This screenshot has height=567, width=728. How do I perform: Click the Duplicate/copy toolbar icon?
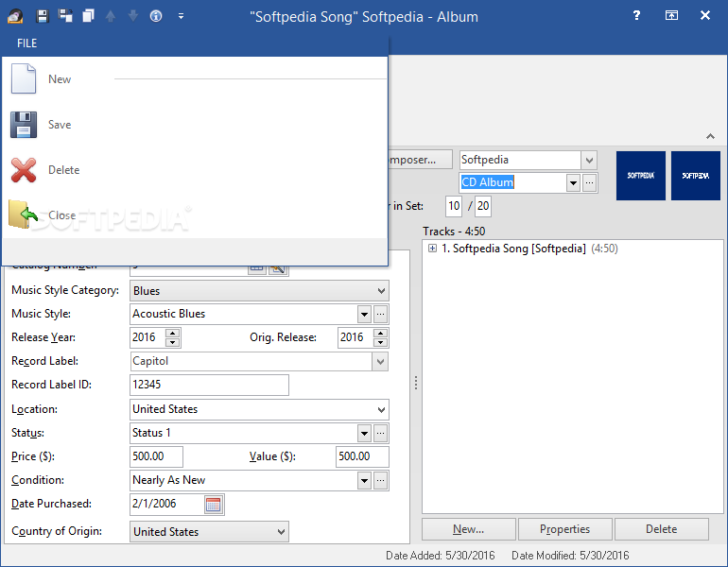(x=88, y=16)
